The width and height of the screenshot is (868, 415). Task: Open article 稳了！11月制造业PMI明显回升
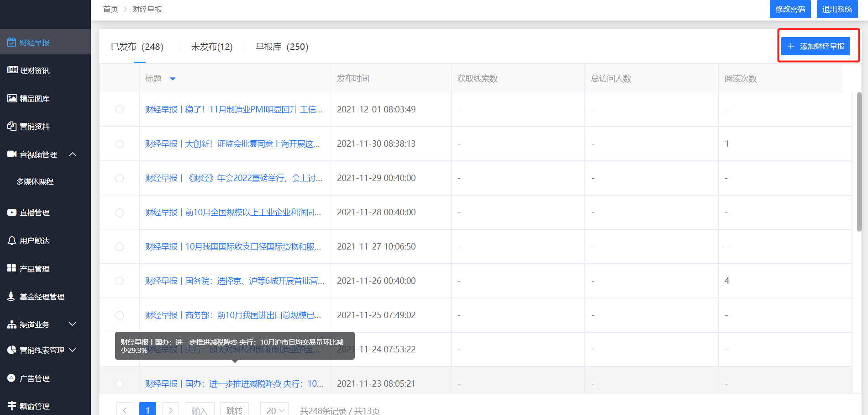[234, 109]
